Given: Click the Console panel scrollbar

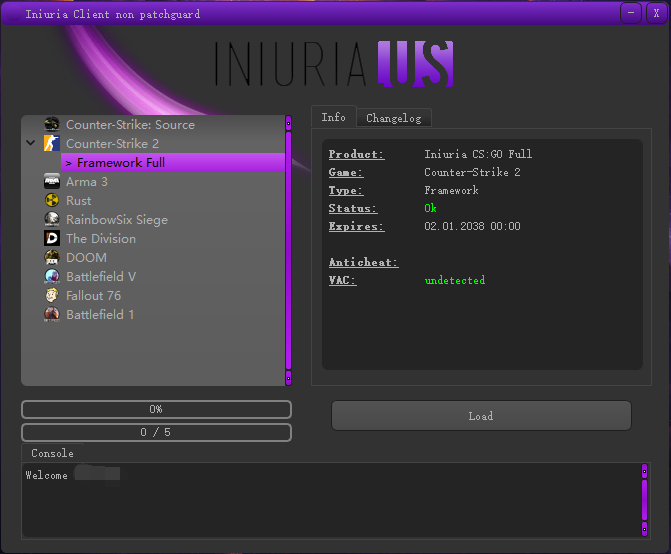Looking at the screenshot, I should [644, 499].
